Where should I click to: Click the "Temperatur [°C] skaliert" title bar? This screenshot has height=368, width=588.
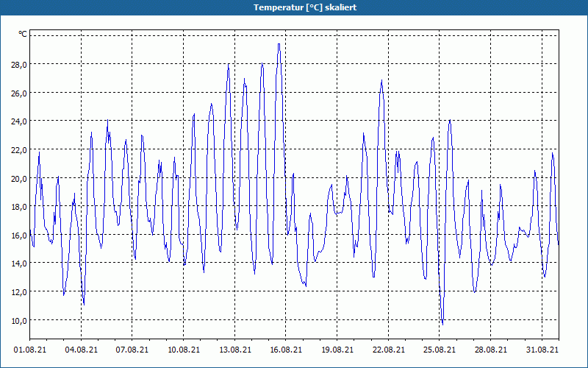click(294, 7)
